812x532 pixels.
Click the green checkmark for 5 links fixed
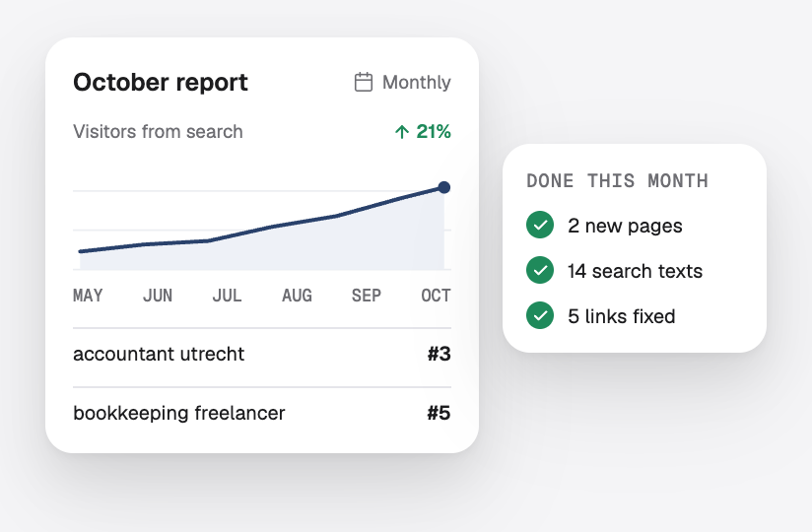pos(540,315)
